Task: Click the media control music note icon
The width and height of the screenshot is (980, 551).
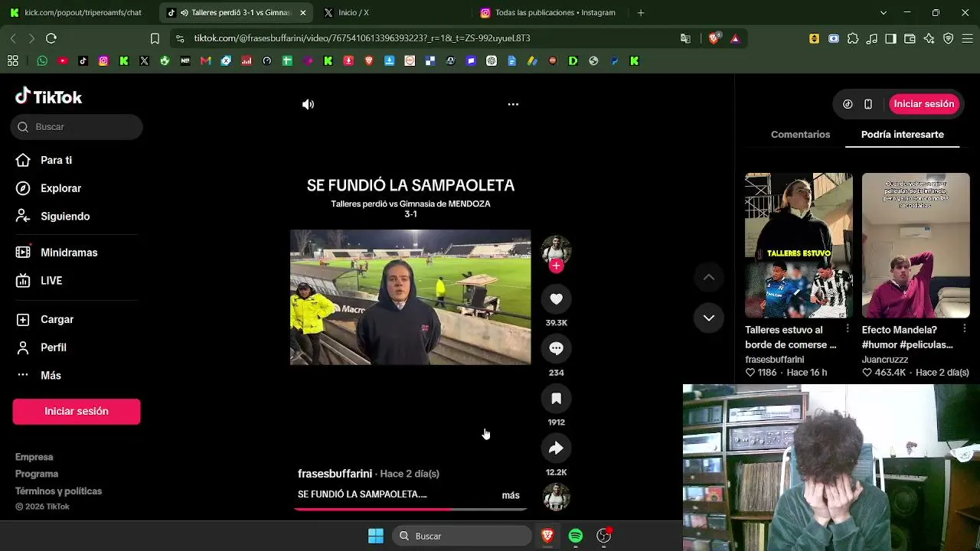Action: click(x=872, y=38)
